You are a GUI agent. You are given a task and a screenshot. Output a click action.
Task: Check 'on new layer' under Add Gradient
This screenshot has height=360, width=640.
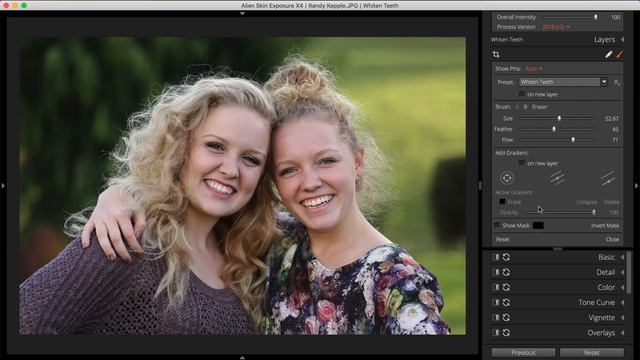522,163
